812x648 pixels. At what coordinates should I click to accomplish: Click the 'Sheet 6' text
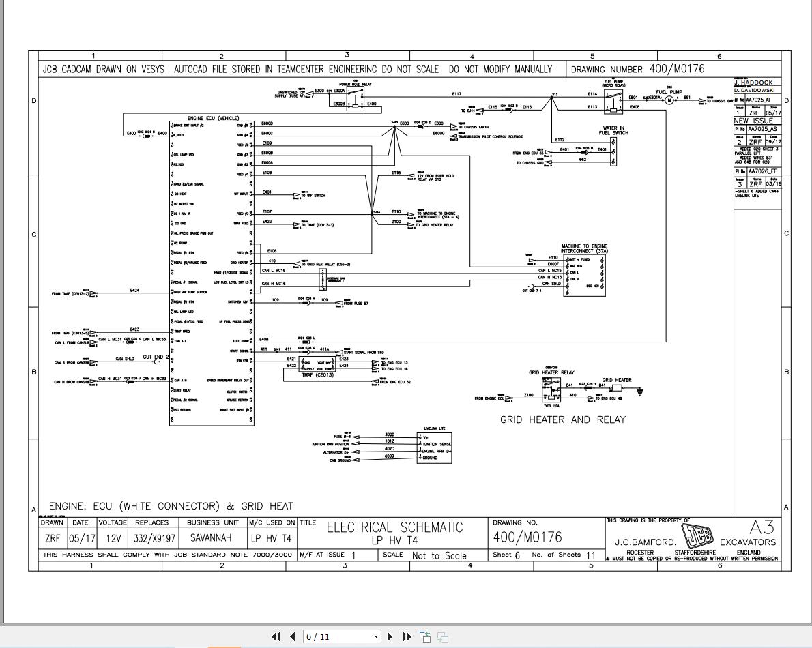tap(506, 555)
